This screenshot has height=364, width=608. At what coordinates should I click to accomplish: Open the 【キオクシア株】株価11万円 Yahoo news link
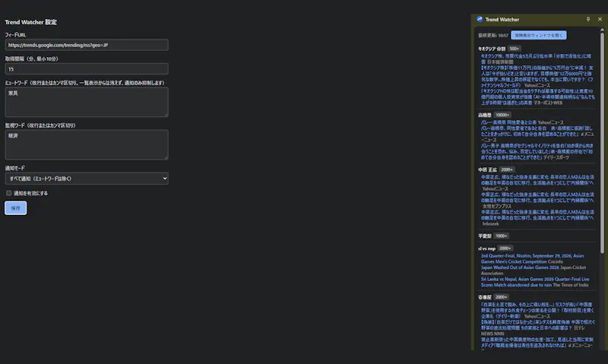point(537,76)
